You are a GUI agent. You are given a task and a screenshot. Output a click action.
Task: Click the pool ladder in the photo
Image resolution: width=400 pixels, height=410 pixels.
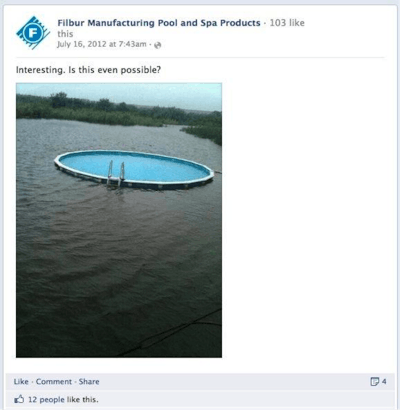coord(116,173)
